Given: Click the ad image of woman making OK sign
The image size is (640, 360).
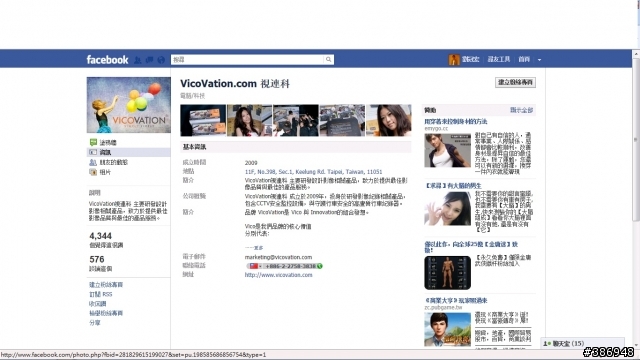Looking at the screenshot, I should [447, 208].
